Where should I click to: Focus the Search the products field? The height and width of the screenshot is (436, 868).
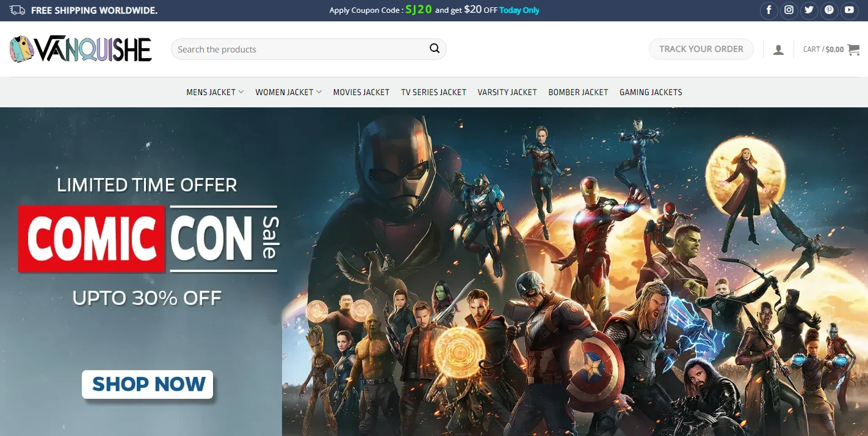[x=308, y=49]
